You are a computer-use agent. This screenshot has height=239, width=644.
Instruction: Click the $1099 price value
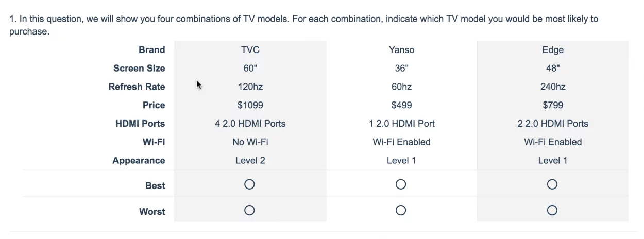250,105
